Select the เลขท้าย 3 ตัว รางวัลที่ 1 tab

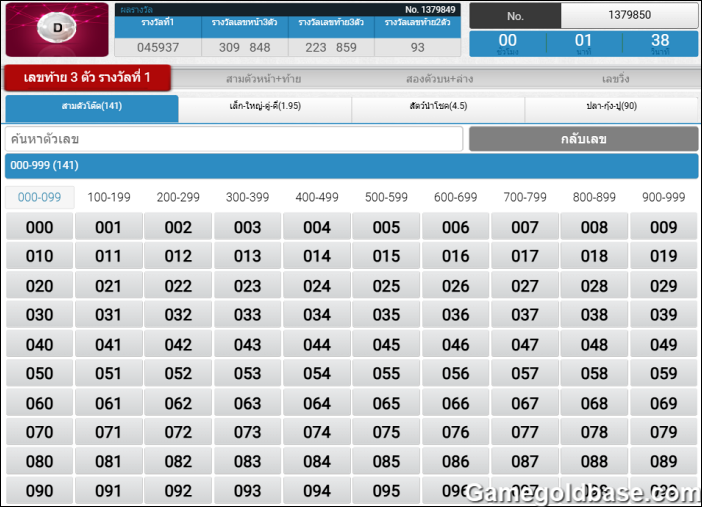[87, 78]
